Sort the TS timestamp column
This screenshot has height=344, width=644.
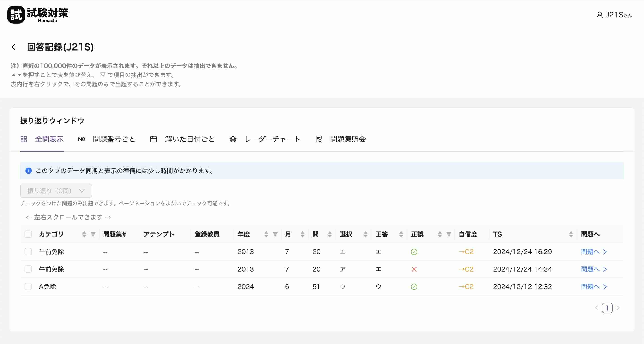[x=571, y=234]
